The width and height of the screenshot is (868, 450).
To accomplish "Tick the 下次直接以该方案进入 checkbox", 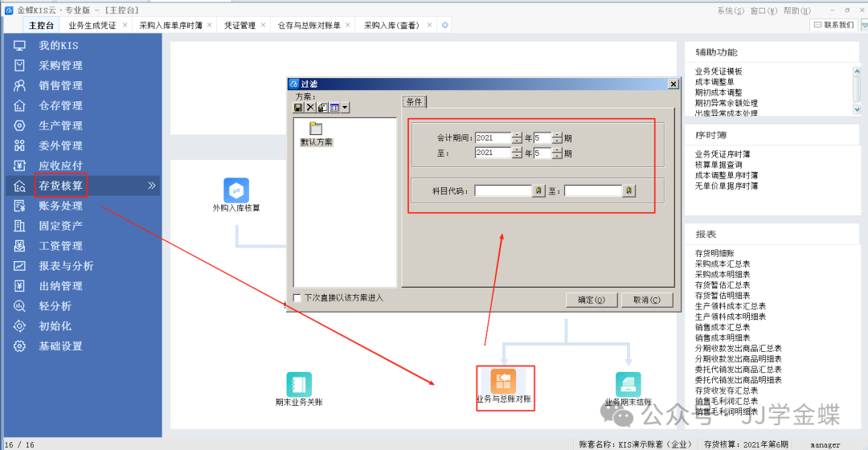I will click(297, 298).
